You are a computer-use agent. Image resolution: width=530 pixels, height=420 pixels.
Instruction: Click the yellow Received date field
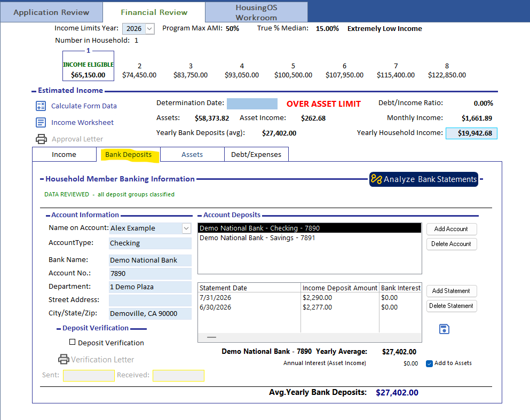(x=178, y=375)
